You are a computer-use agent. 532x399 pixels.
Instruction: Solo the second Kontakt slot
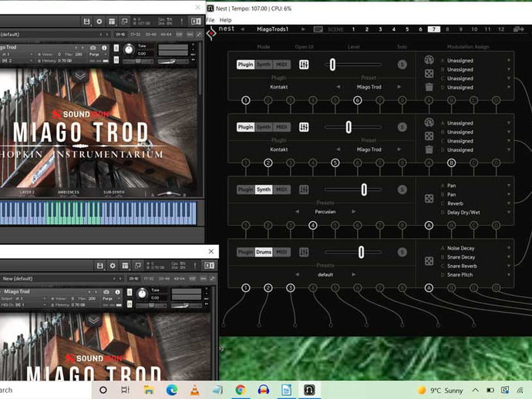[x=402, y=127]
